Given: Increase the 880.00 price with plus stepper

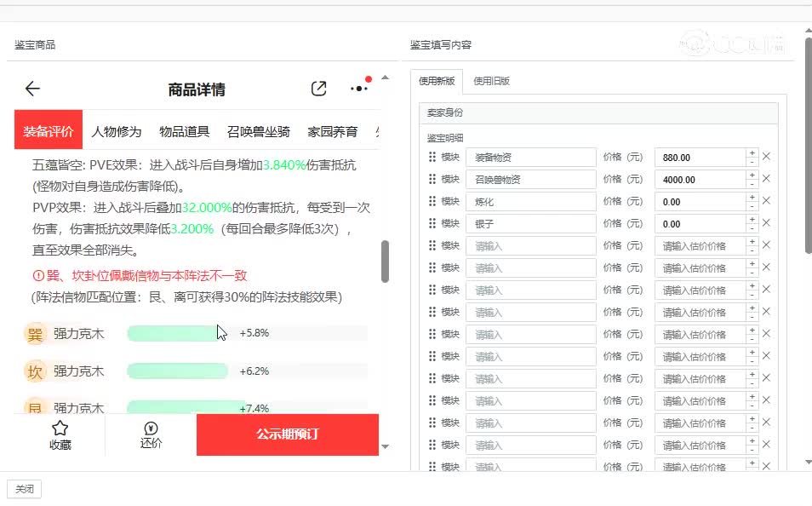Looking at the screenshot, I should point(752,152).
